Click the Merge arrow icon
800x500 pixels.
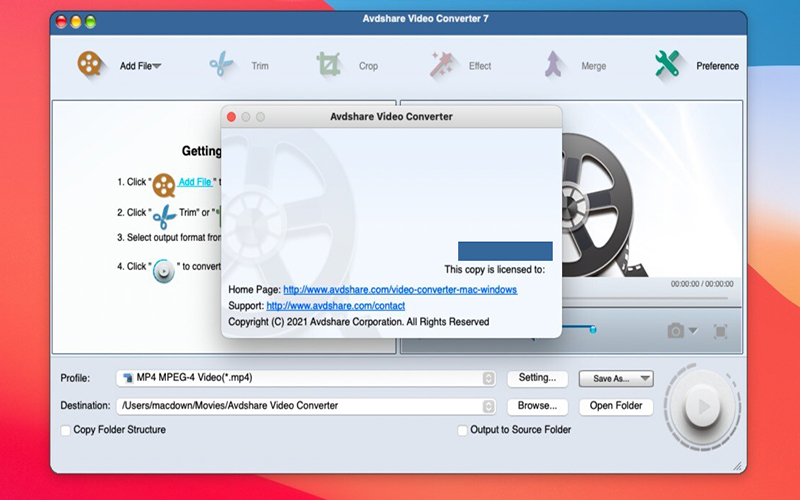553,64
